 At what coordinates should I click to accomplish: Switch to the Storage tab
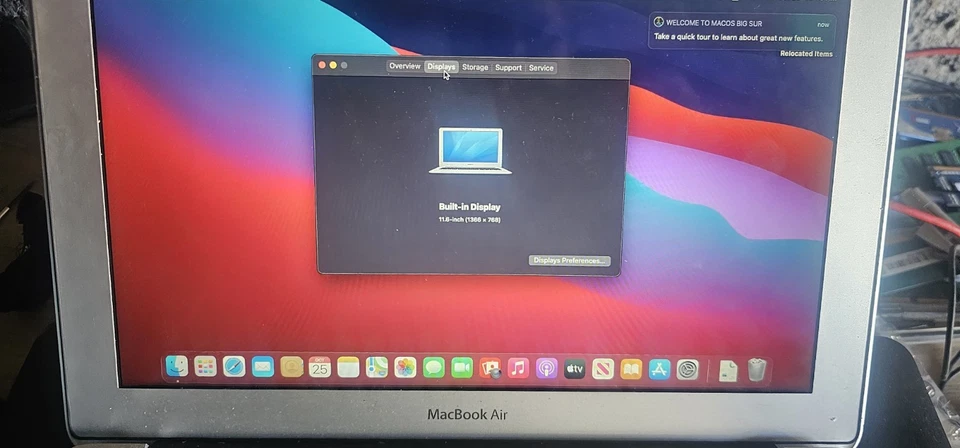475,67
